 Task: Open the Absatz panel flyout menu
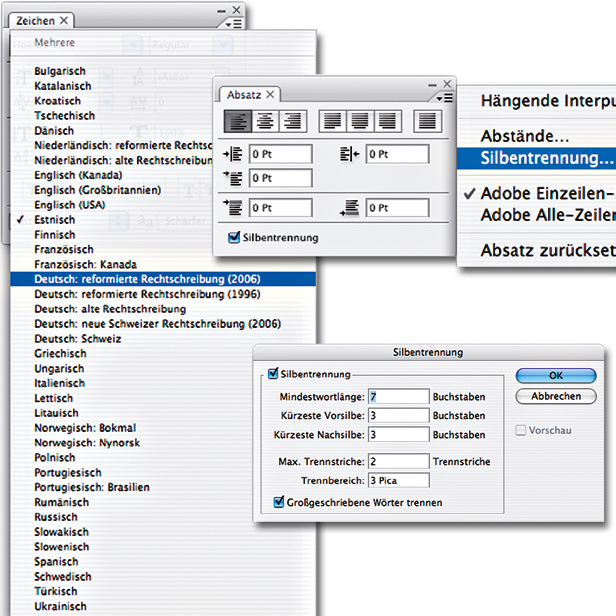(x=445, y=98)
